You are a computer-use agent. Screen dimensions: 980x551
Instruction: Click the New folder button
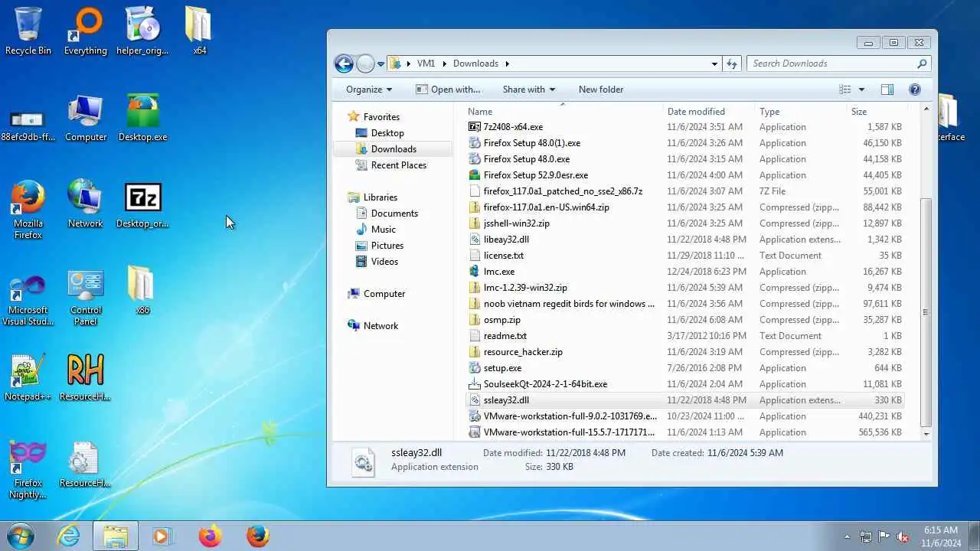[601, 90]
